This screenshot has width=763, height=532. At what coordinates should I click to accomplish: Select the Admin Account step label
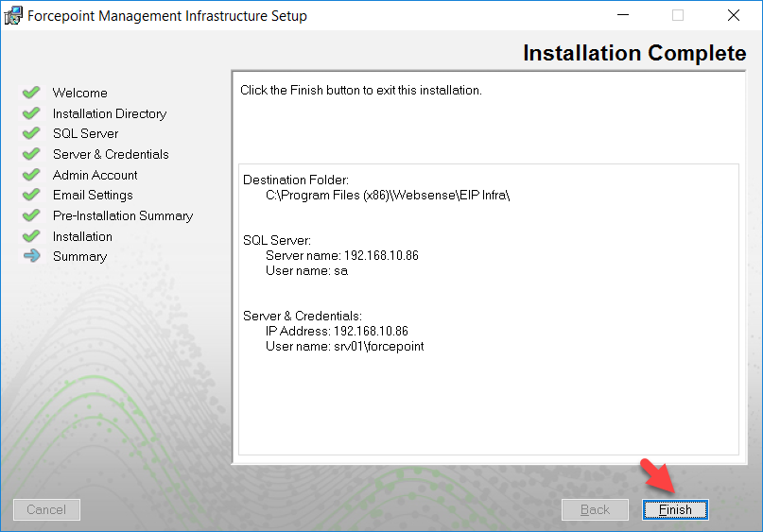point(95,175)
